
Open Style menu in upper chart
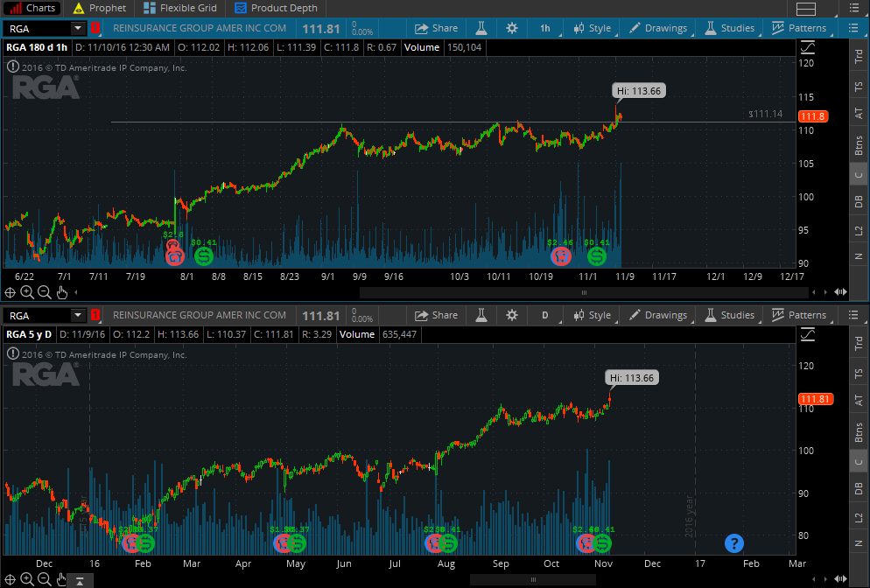(x=592, y=28)
